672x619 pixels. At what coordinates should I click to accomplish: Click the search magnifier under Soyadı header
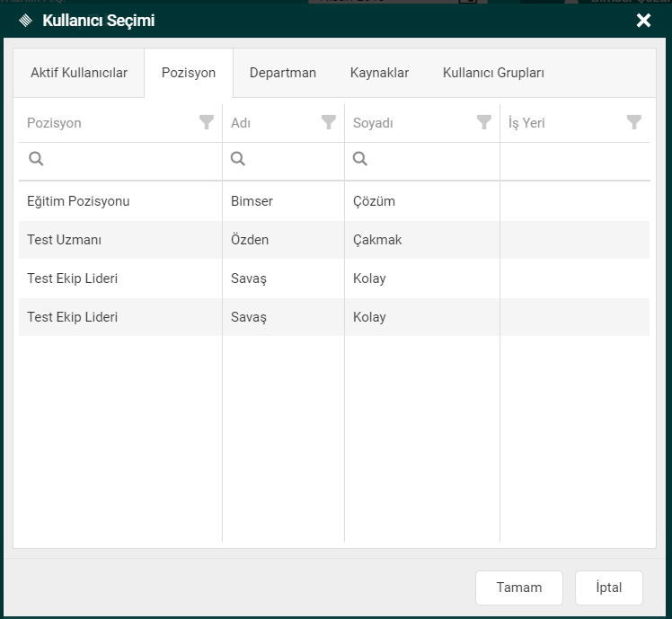tap(360, 159)
